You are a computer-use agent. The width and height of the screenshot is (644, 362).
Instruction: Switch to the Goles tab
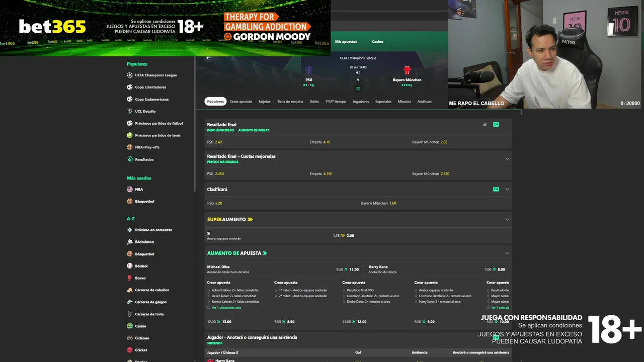pyautogui.click(x=314, y=102)
